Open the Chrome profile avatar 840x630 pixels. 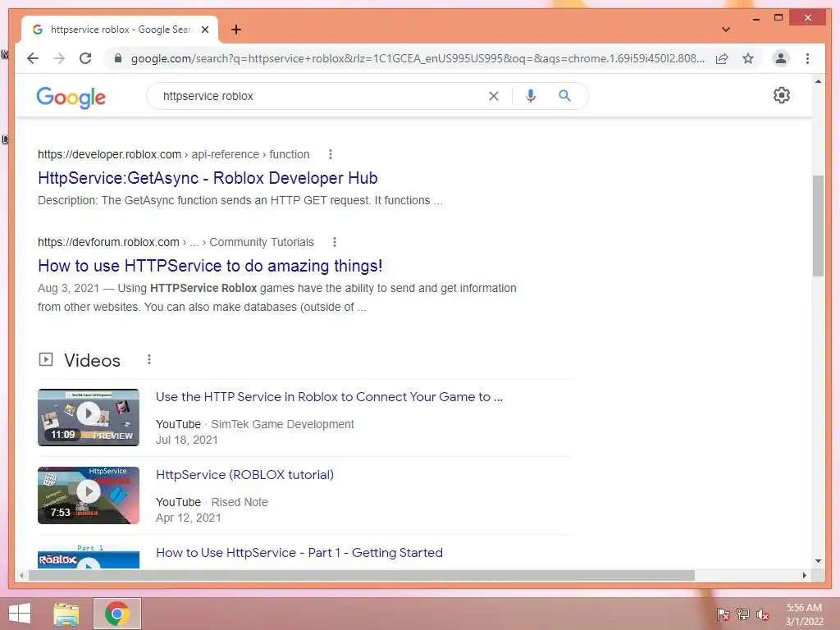point(781,58)
